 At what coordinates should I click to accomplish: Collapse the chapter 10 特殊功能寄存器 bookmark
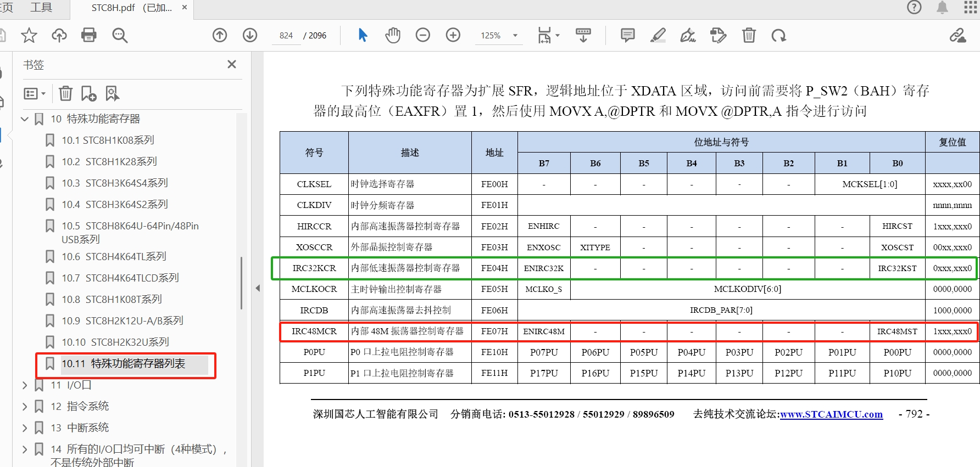click(x=24, y=119)
